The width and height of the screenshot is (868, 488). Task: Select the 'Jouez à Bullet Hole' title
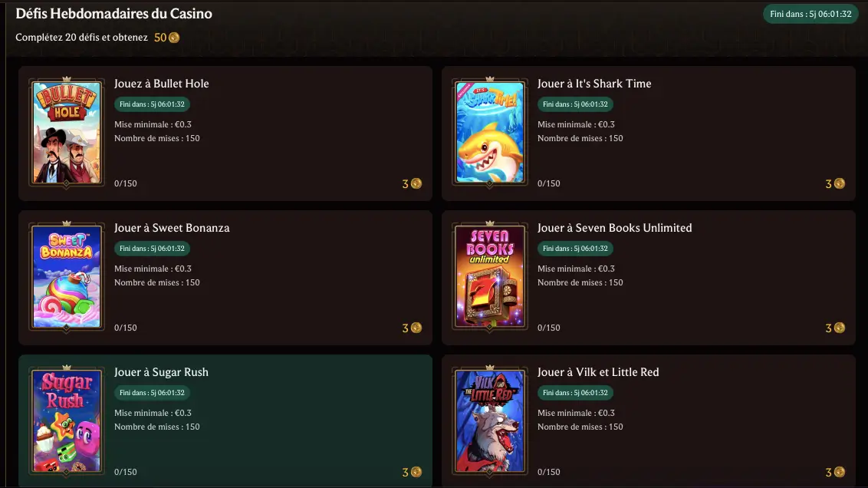pyautogui.click(x=162, y=84)
